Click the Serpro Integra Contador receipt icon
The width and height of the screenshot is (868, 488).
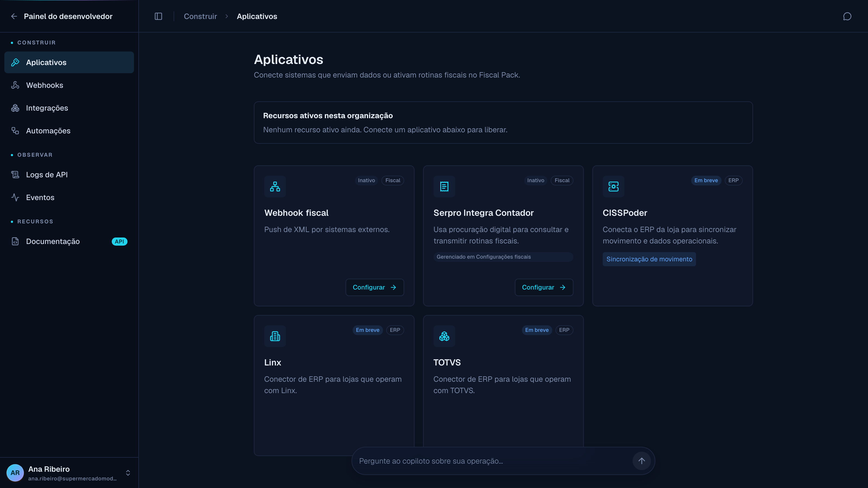(444, 186)
